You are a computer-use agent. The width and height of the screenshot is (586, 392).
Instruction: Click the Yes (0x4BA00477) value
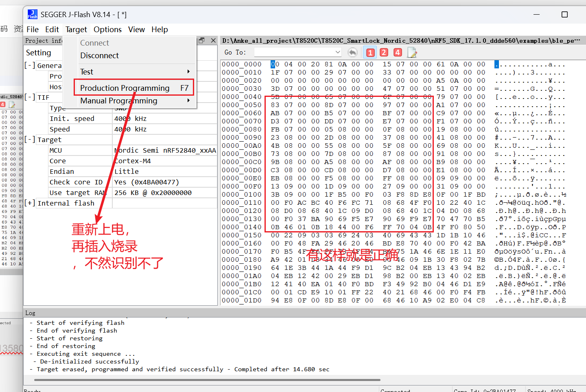[146, 182]
